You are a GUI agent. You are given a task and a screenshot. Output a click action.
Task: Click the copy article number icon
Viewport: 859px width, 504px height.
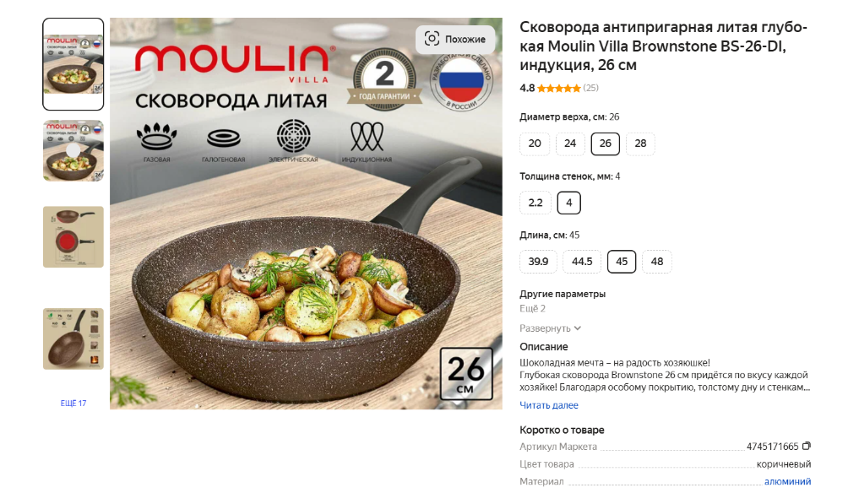pyautogui.click(x=807, y=446)
